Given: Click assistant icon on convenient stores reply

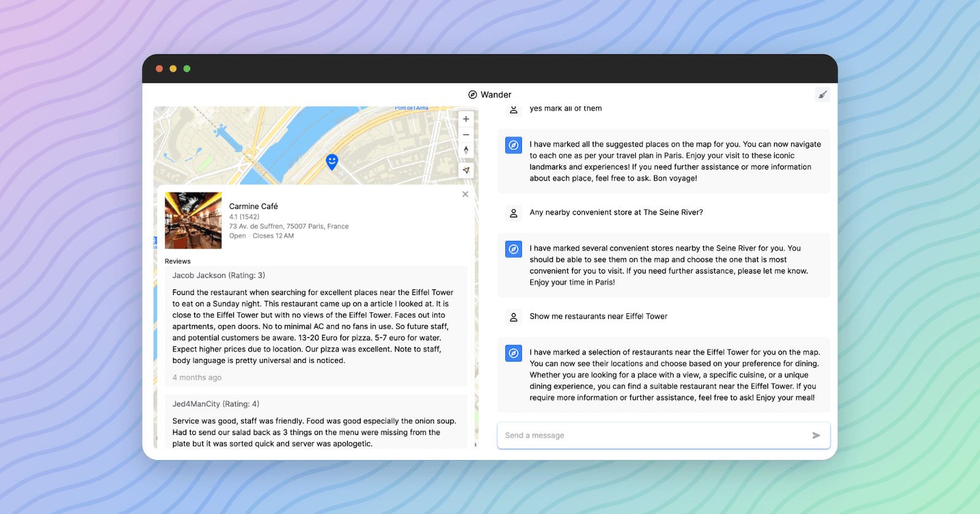Looking at the screenshot, I should 514,249.
